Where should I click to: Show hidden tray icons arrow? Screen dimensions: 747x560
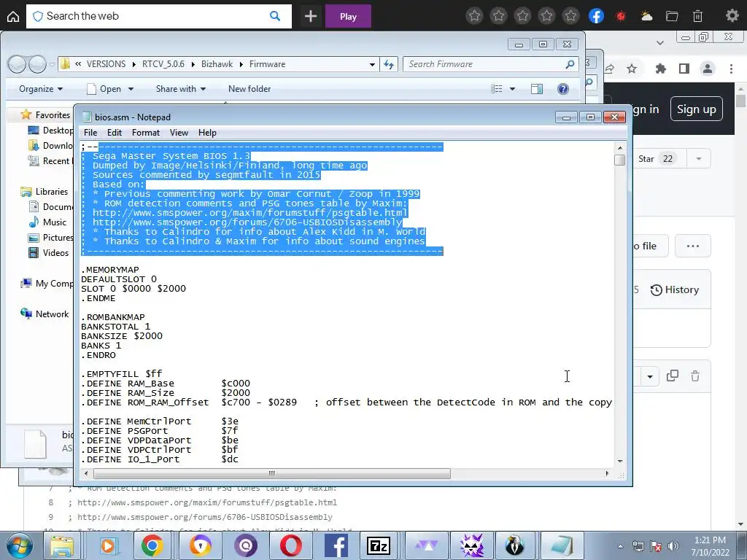coord(620,546)
